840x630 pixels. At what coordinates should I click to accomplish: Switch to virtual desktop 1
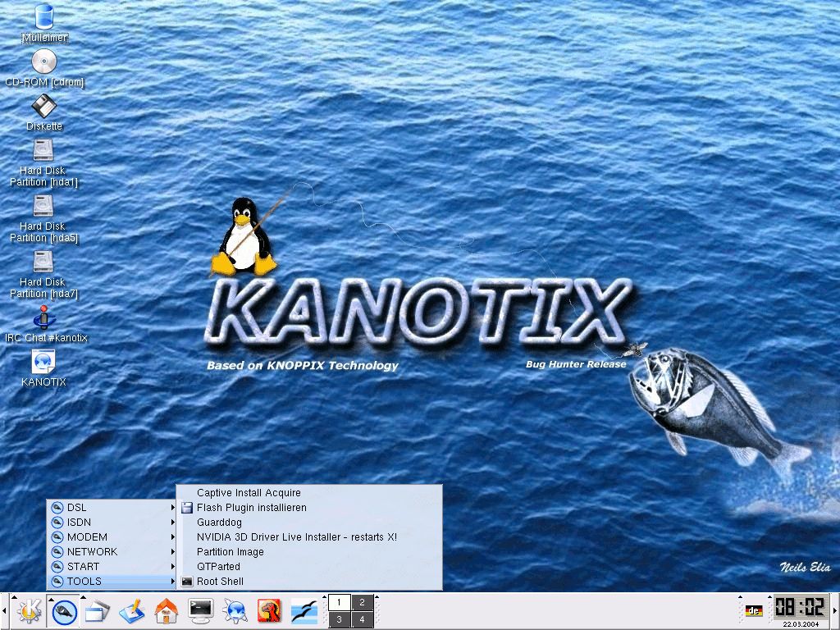[x=339, y=603]
